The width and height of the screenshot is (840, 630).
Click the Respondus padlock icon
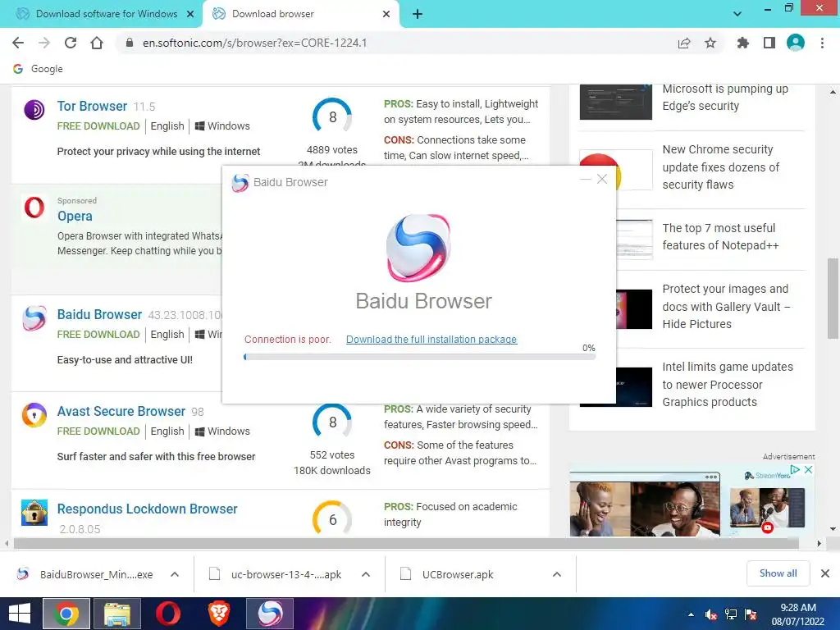pyautogui.click(x=34, y=512)
